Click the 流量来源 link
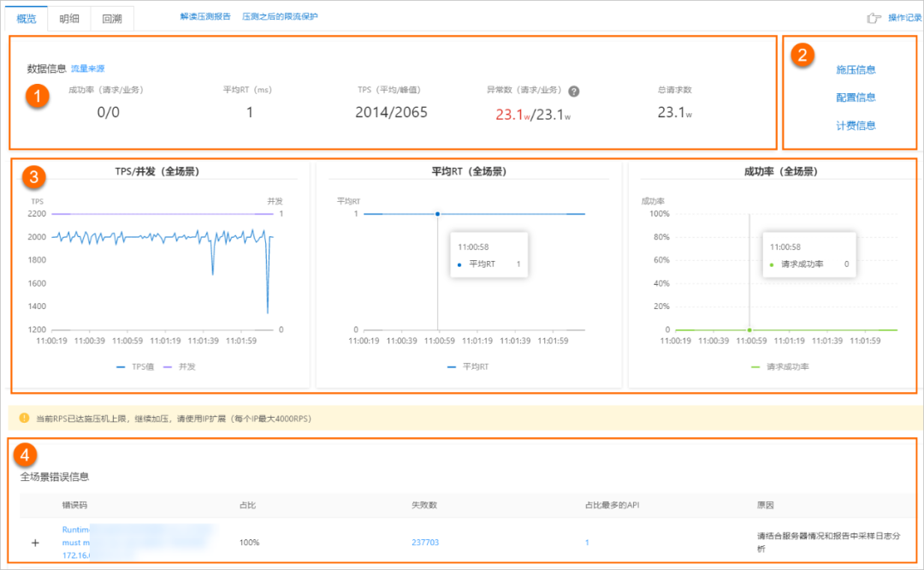 pyautogui.click(x=88, y=68)
